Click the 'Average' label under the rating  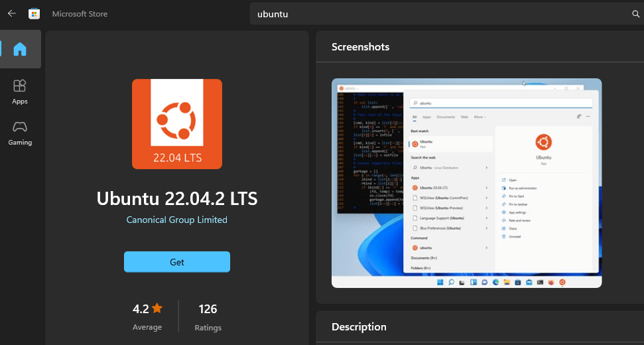147,327
